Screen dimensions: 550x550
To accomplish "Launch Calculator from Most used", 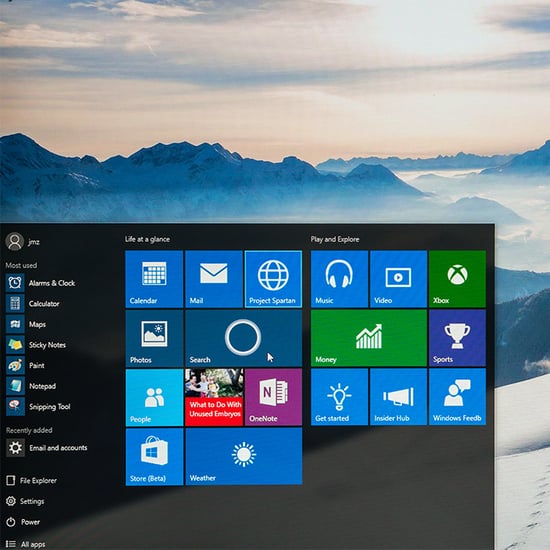I will click(33, 303).
